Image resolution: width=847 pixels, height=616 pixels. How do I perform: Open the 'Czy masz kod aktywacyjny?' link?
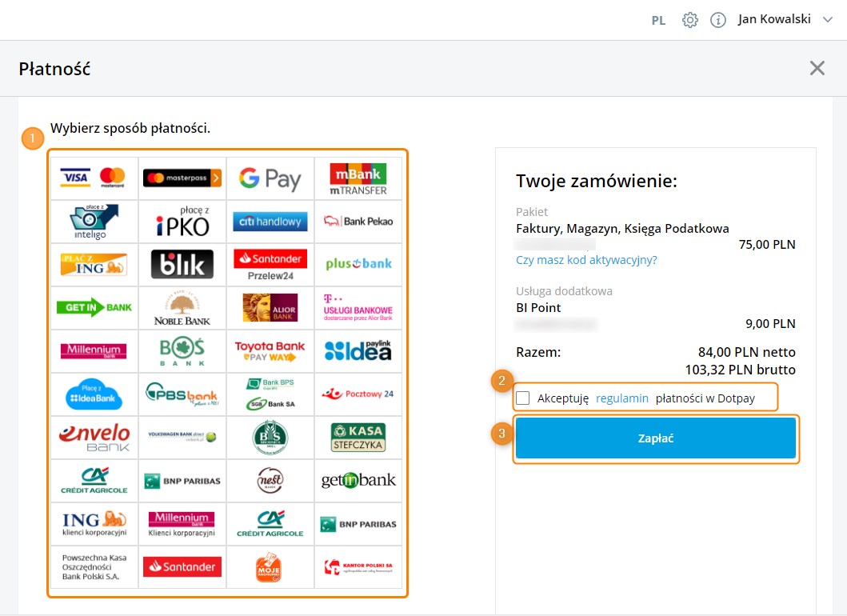point(586,260)
